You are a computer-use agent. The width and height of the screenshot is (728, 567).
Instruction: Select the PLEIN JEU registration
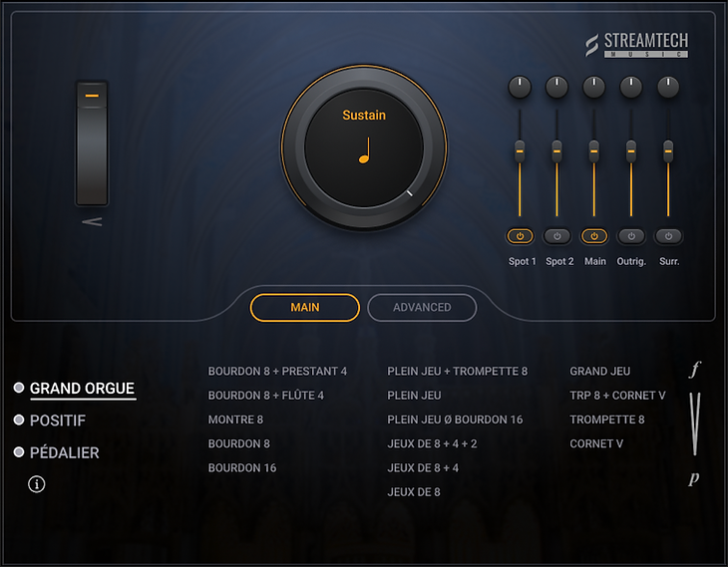(x=414, y=396)
